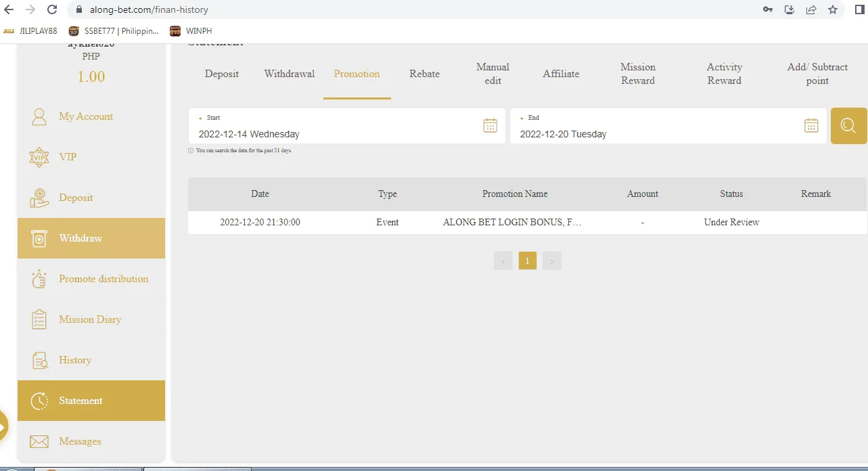Click the site lock padlock icon
The image size is (868, 471).
point(78,9)
